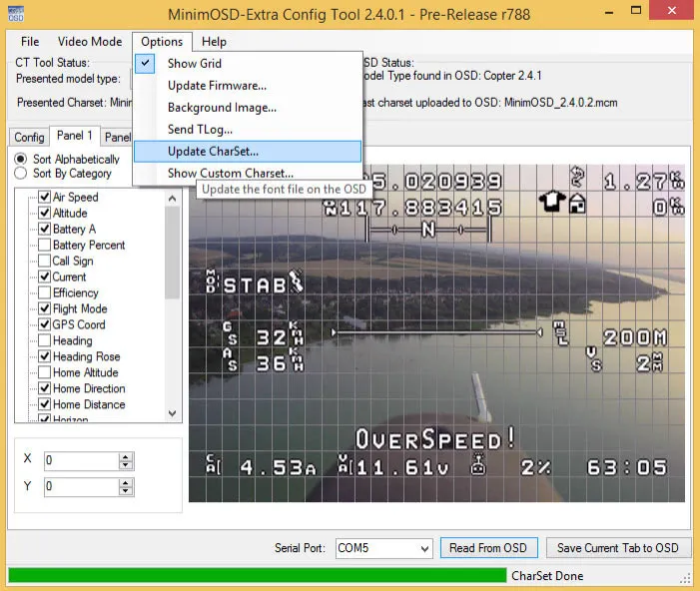Image resolution: width=700 pixels, height=591 pixels.
Task: Open the Serial Port COM5 dropdown
Action: click(423, 548)
